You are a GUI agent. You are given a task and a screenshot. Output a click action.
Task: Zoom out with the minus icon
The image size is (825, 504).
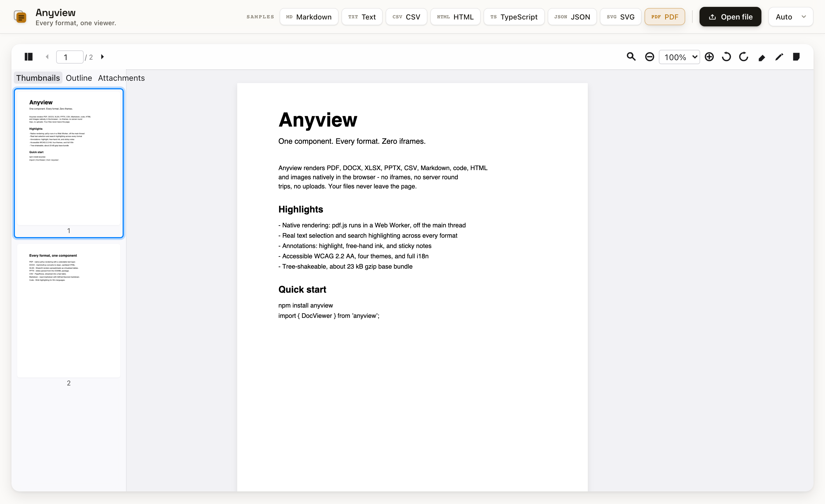(x=650, y=57)
